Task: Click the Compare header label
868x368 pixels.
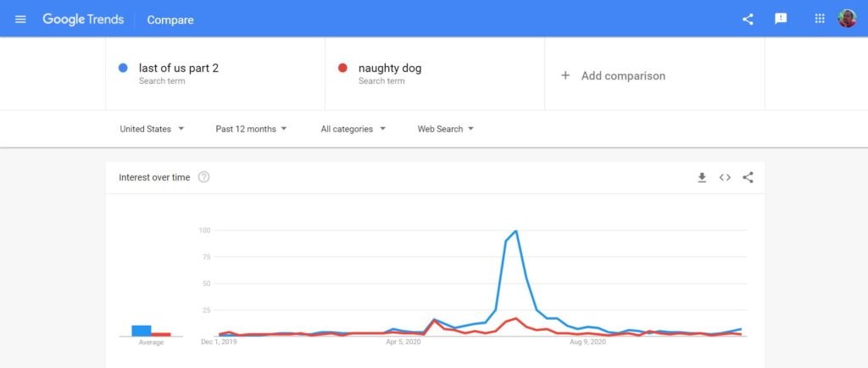Action: 170,20
